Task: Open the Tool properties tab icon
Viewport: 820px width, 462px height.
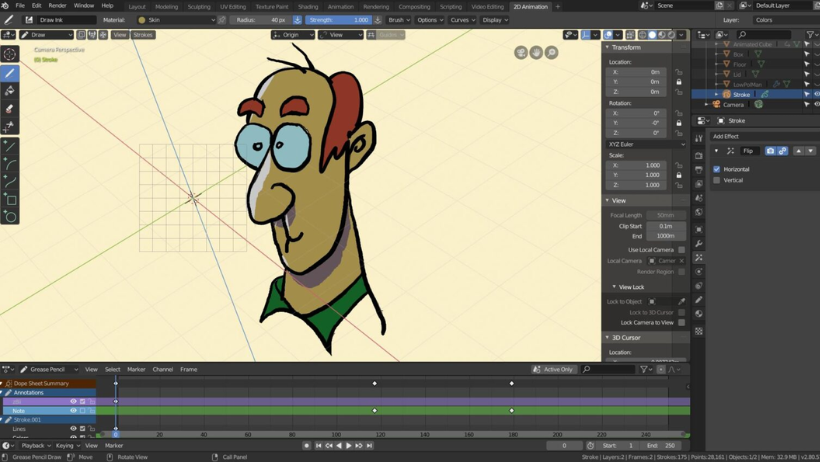Action: (699, 138)
